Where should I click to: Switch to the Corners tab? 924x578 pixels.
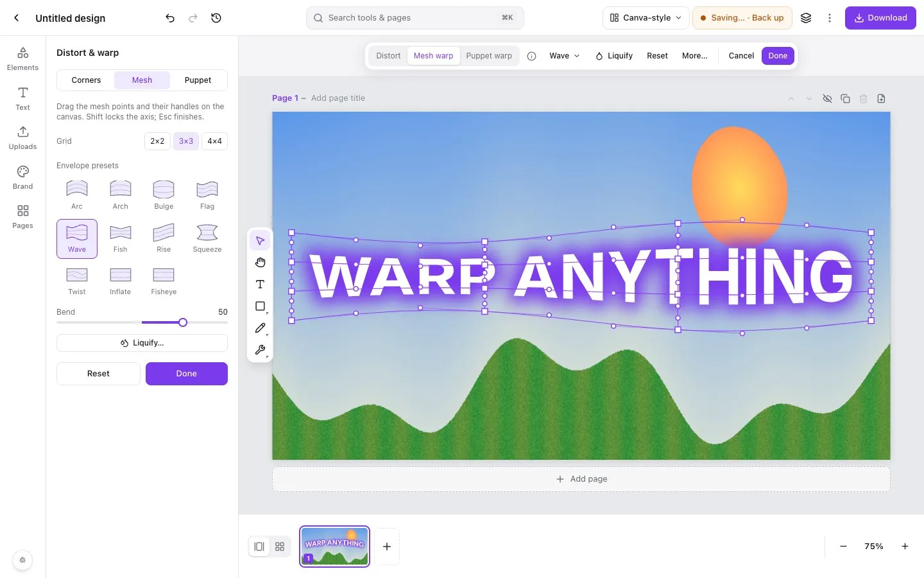[86, 80]
